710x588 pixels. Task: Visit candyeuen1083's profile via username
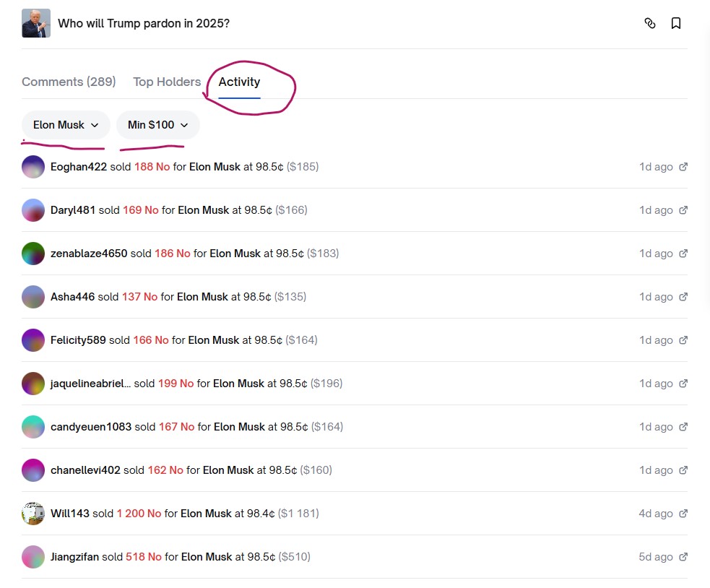[x=91, y=427]
